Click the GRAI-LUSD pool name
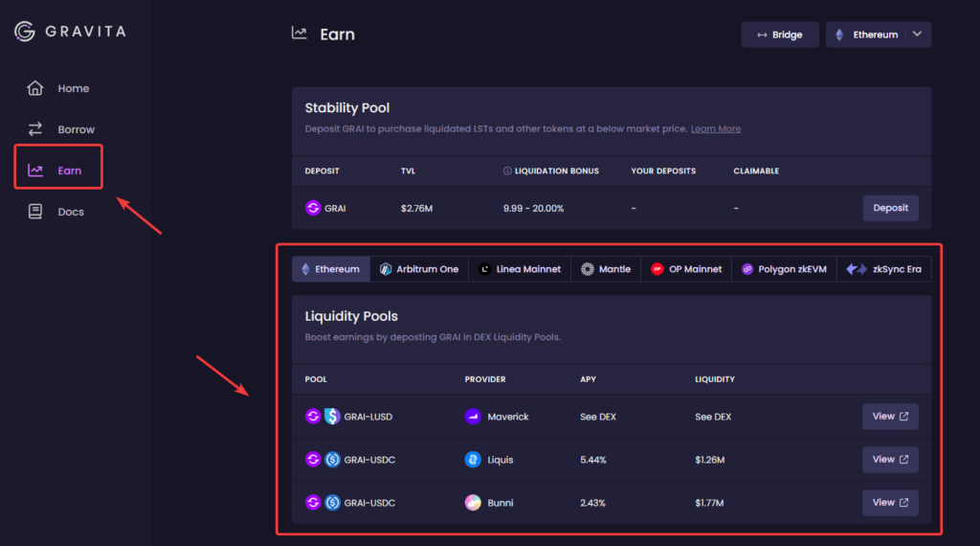Screen dimensions: 980x546 [368, 417]
